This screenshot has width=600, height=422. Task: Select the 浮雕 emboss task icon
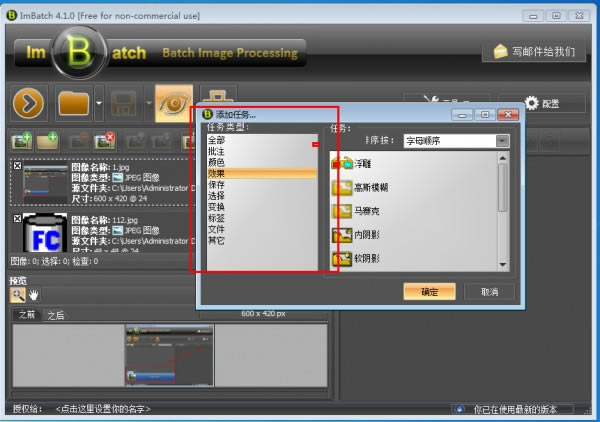[x=342, y=162]
